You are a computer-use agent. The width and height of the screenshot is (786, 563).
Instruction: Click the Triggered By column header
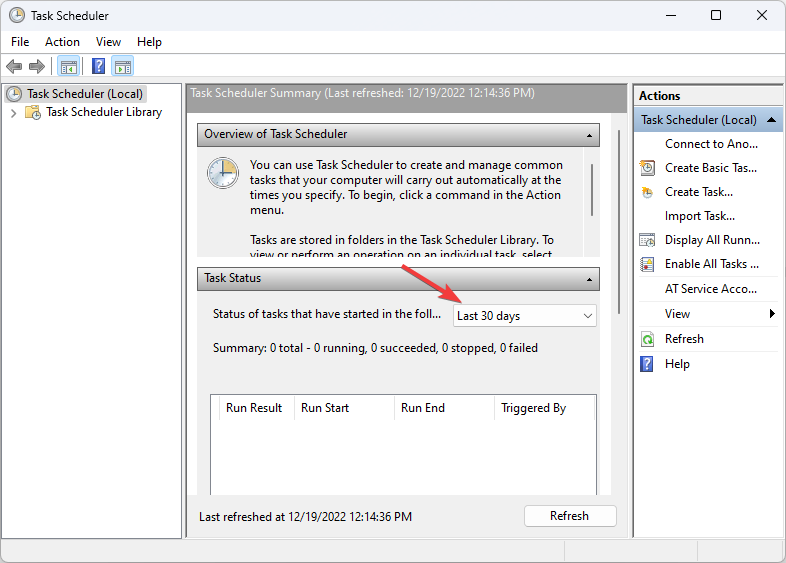tap(544, 408)
